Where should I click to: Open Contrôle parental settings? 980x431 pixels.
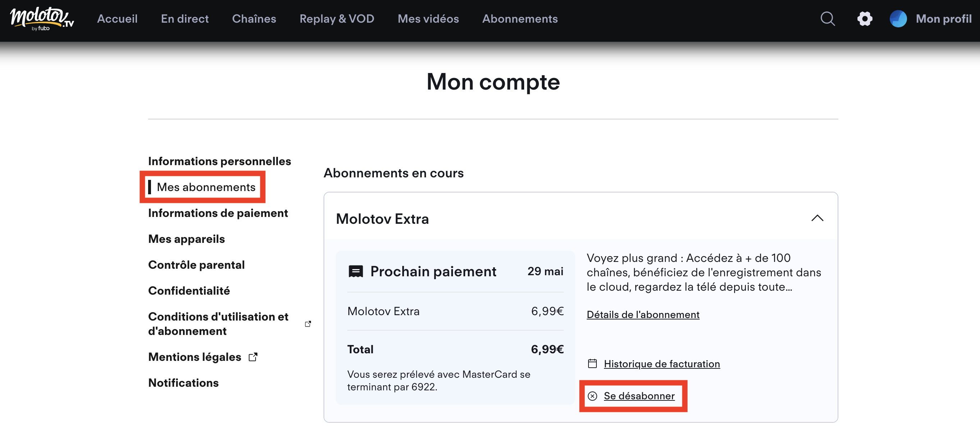click(196, 265)
